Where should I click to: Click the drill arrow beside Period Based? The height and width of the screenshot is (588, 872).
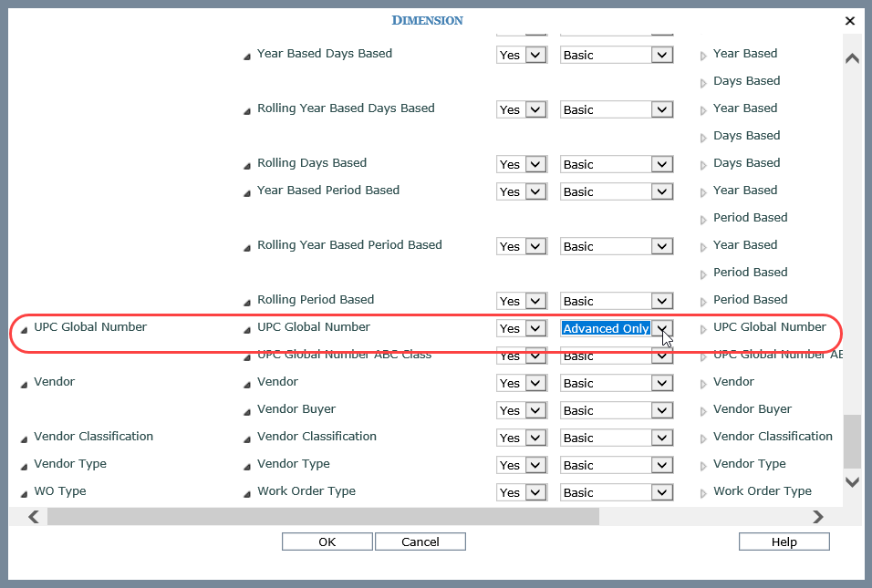[x=702, y=218]
